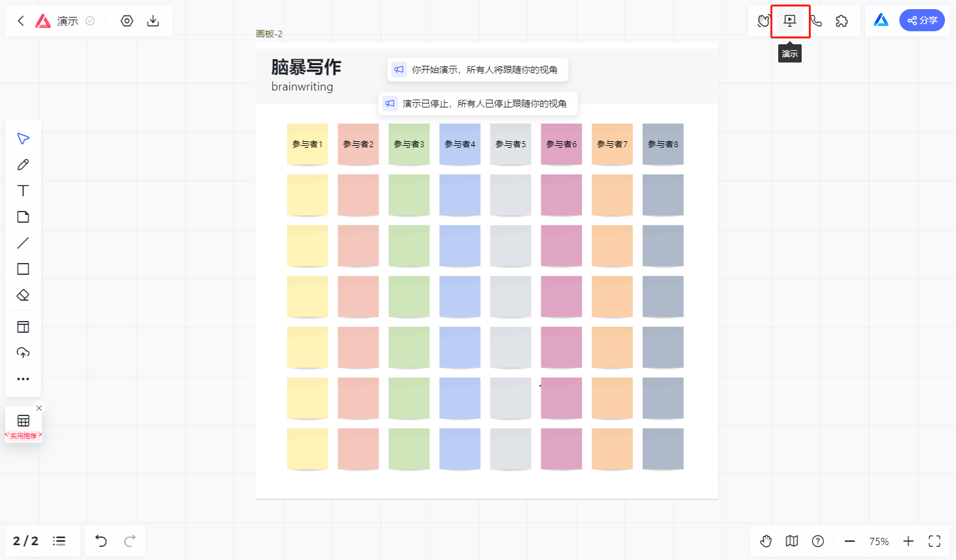
Task: Expand more tools three dots
Action: (23, 379)
